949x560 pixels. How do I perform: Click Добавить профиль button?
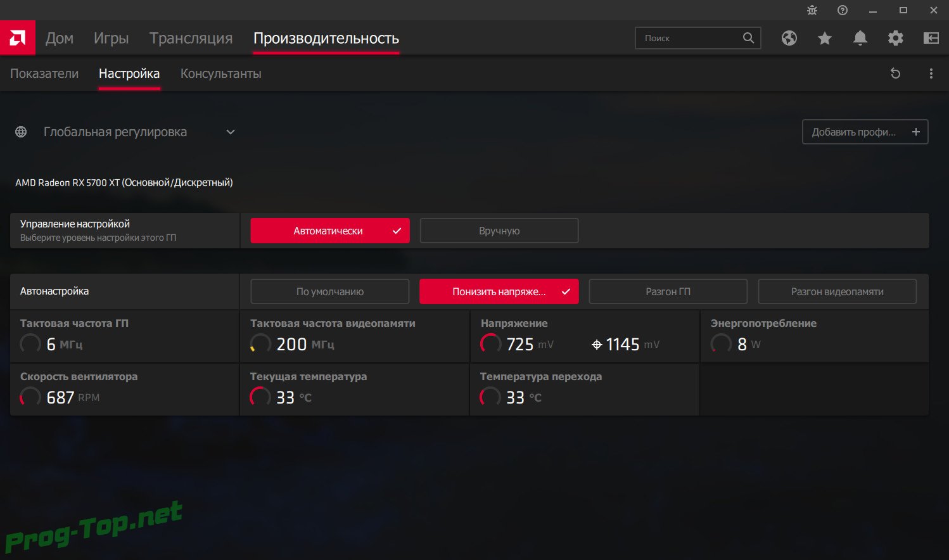pyautogui.click(x=865, y=132)
